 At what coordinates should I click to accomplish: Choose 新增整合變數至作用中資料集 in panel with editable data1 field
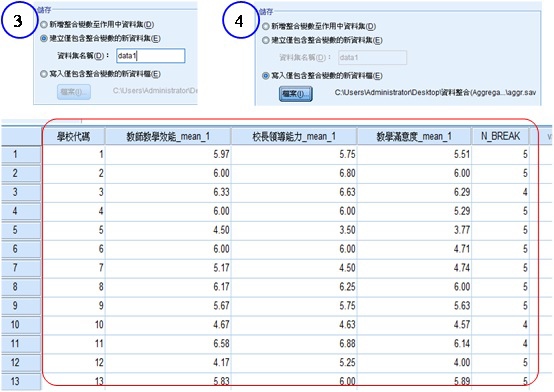pyautogui.click(x=44, y=24)
